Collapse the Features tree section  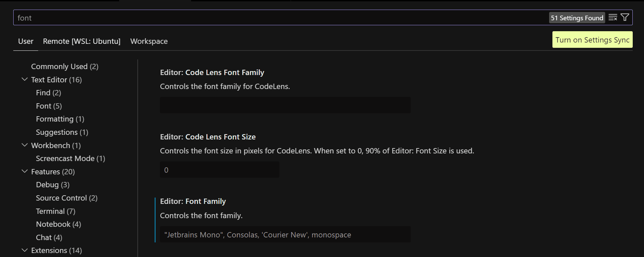click(x=25, y=171)
